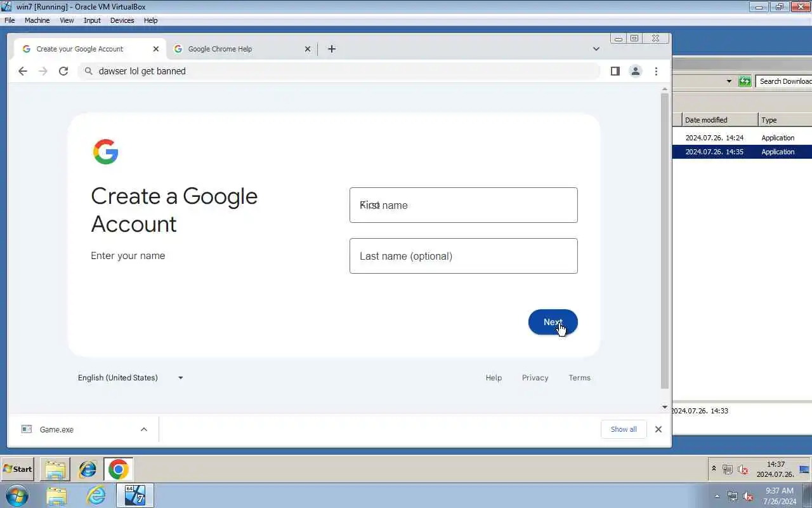Open the Help footer link
This screenshot has width=812, height=508.
494,378
